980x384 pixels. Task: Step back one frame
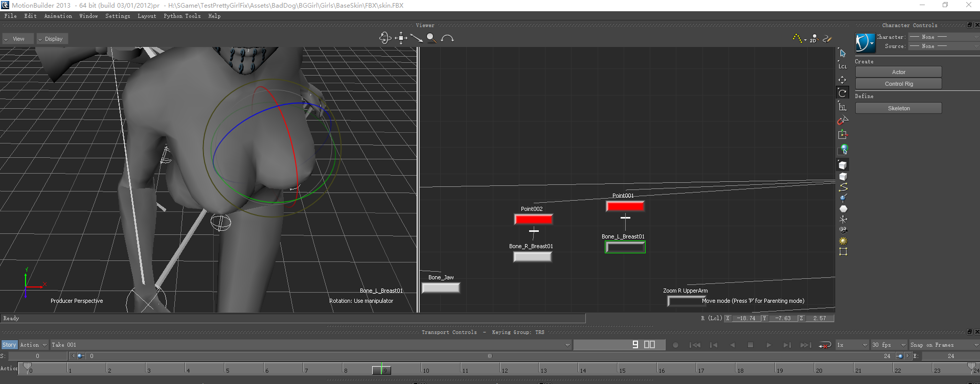coord(714,345)
